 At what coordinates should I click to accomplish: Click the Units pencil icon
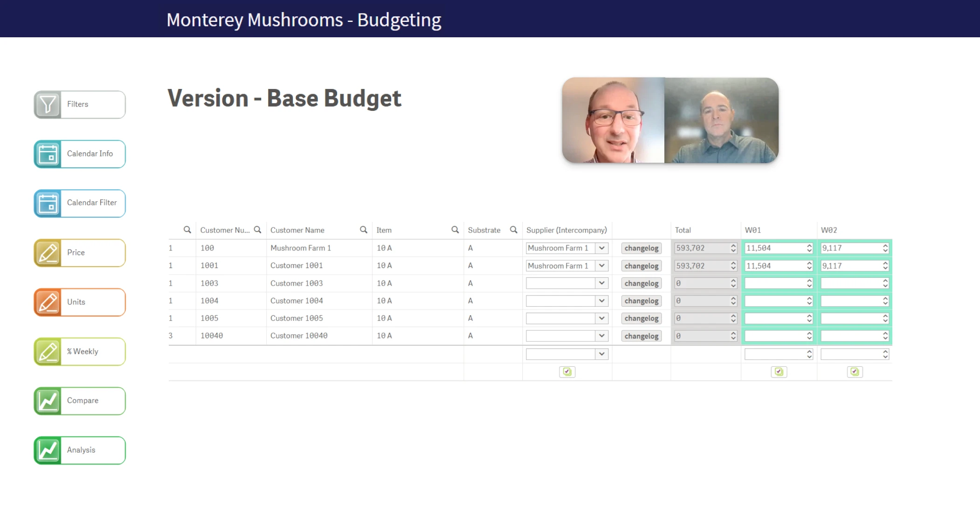point(48,302)
